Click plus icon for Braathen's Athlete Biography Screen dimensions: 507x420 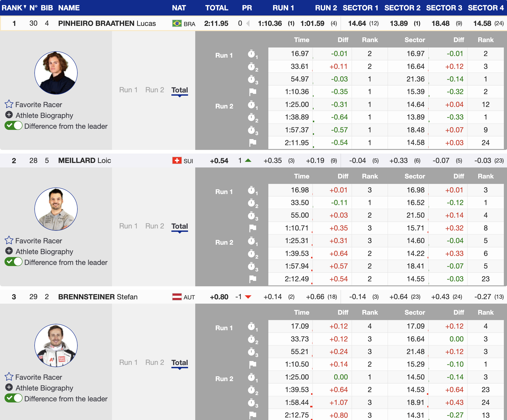[x=9, y=115]
